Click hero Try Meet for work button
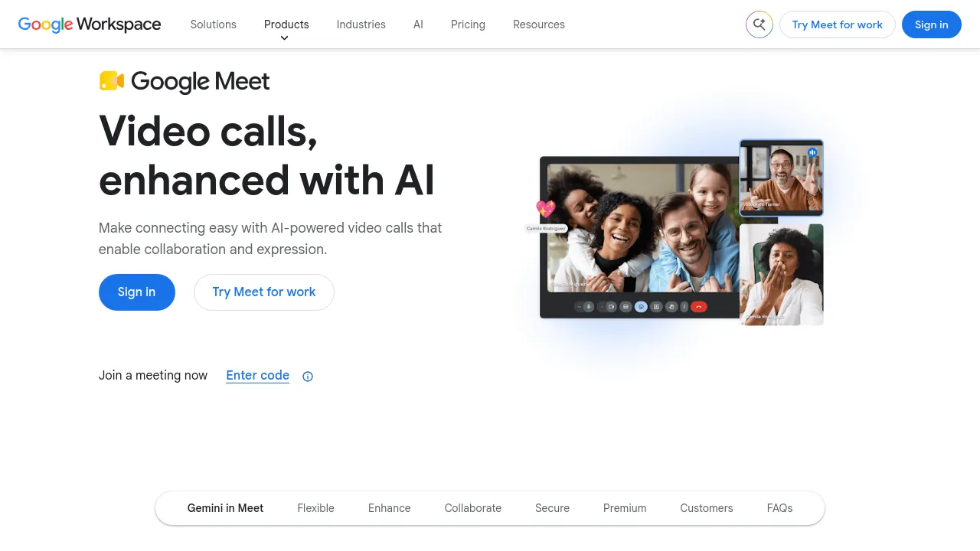 [264, 292]
